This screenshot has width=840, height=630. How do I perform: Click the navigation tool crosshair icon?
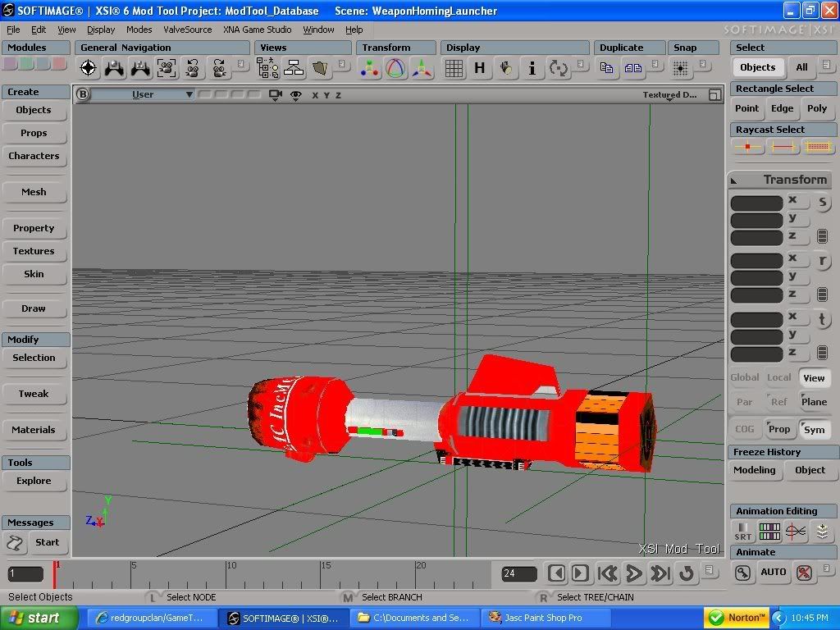[x=88, y=68]
